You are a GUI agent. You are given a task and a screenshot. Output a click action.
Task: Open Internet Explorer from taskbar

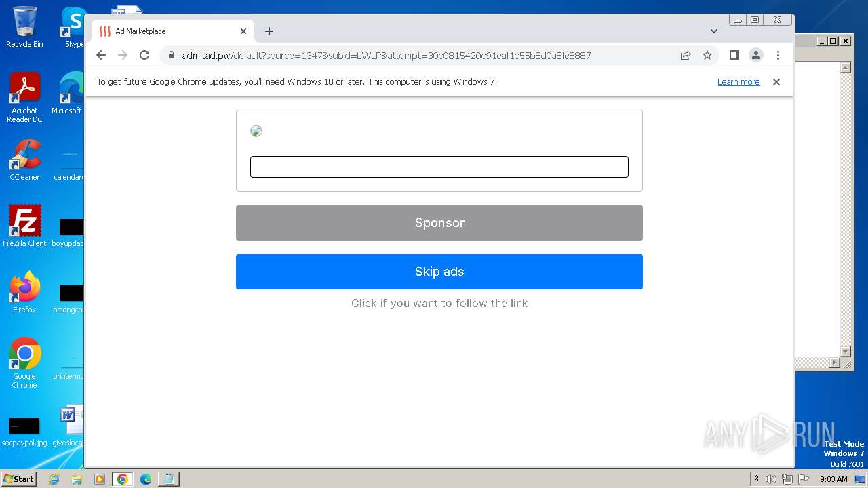[x=54, y=479]
